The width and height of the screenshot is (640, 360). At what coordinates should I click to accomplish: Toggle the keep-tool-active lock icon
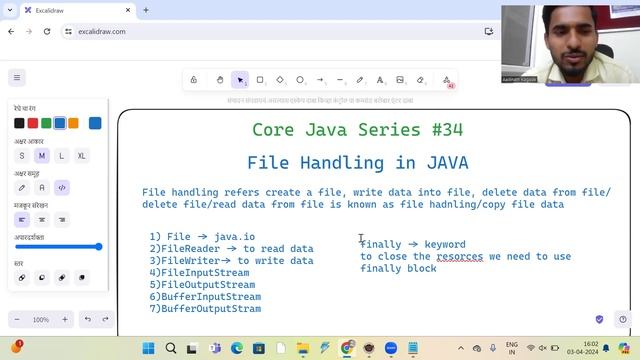click(x=193, y=80)
